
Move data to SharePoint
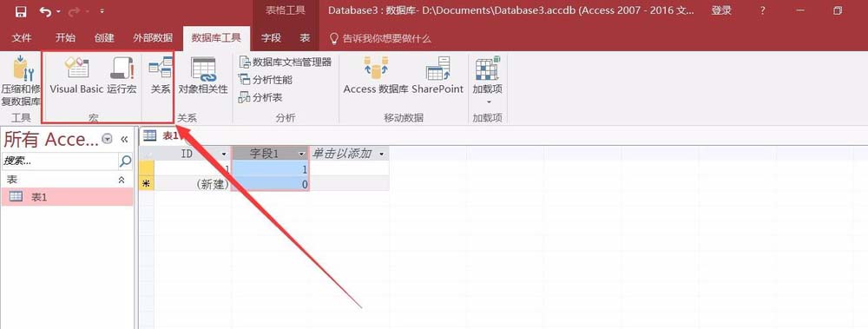point(437,76)
